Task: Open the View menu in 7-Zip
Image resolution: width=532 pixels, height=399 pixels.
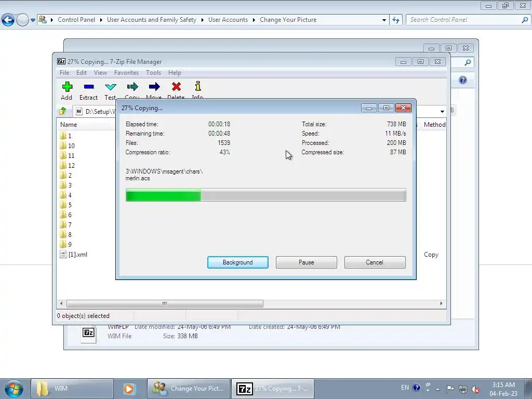Action: pos(100,73)
